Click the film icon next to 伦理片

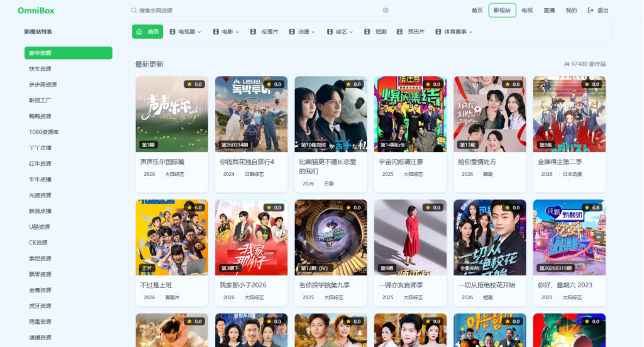(253, 31)
